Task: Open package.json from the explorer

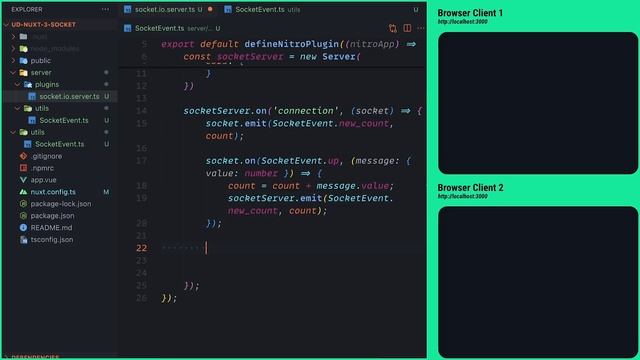Action: 52,216
